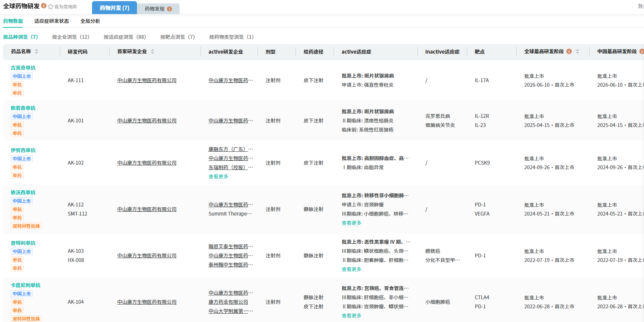644x322 pixels.
Task: Open drug 依沃西单抗 details
Action: (x=23, y=192)
